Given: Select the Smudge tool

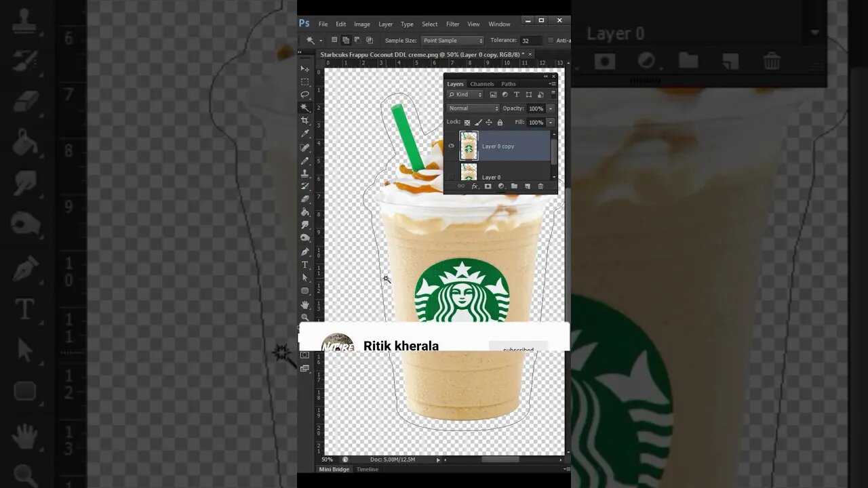Looking at the screenshot, I should [x=305, y=224].
